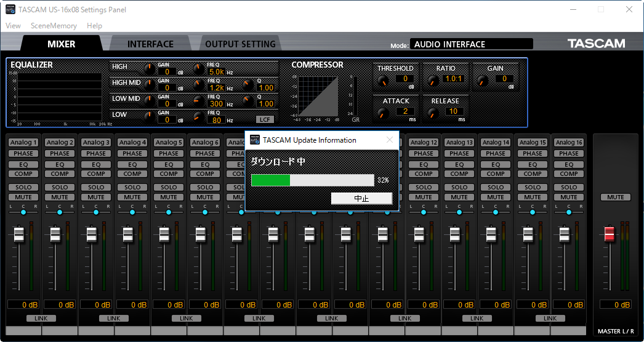Click the LOW frequency value 80
This screenshot has height=342, width=644.
point(217,120)
